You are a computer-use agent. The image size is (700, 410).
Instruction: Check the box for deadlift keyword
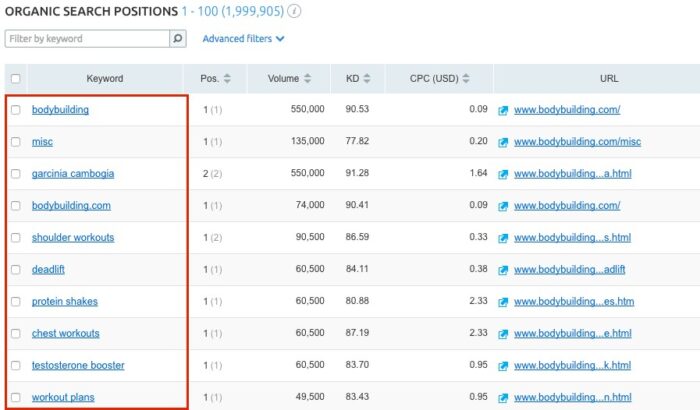point(16,270)
